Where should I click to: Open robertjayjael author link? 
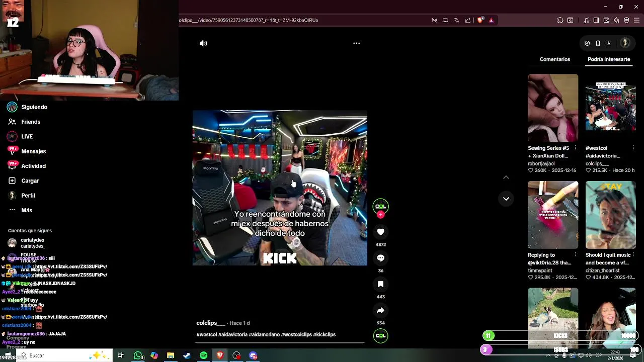click(x=541, y=163)
